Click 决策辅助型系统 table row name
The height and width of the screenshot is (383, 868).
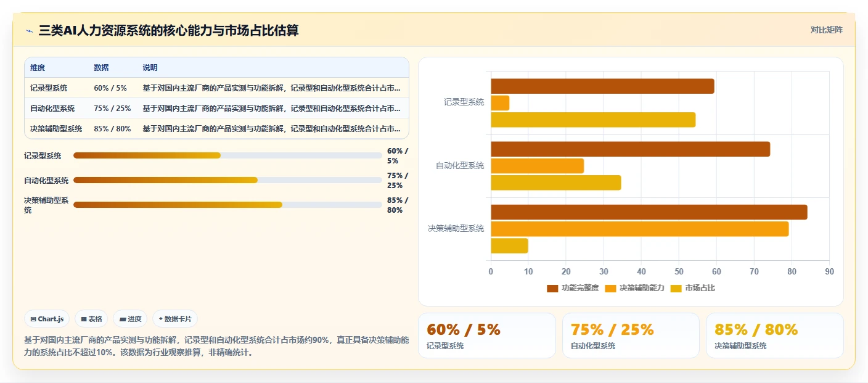[56, 129]
